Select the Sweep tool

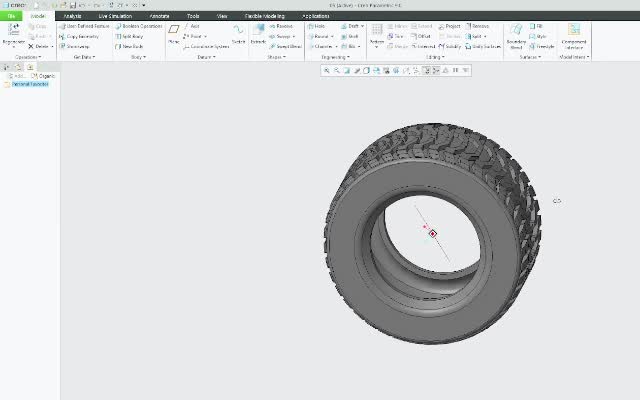pyautogui.click(x=280, y=36)
